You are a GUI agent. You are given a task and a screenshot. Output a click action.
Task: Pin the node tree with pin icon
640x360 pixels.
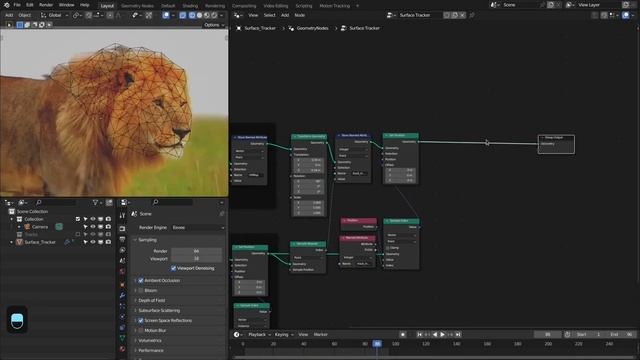(472, 15)
